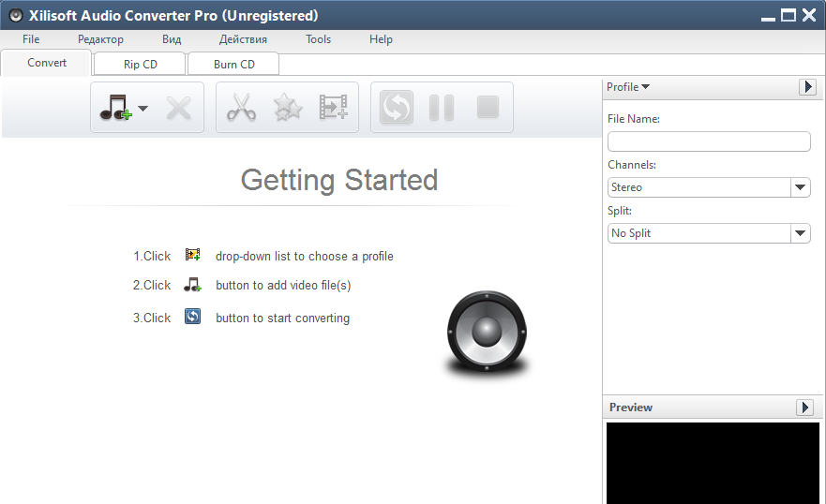Open the Вид menu
Viewport: 826px width, 504px height.
point(172,39)
